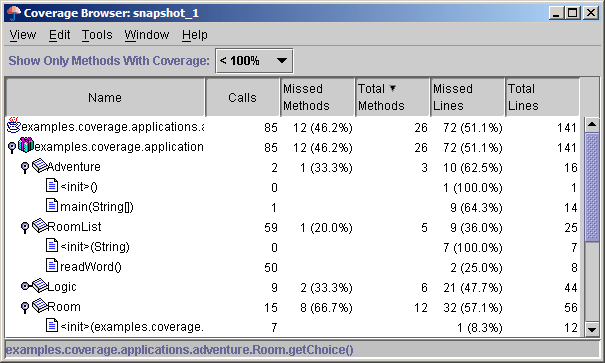
Task: Click the Java cup icon in top row
Action: click(x=14, y=125)
